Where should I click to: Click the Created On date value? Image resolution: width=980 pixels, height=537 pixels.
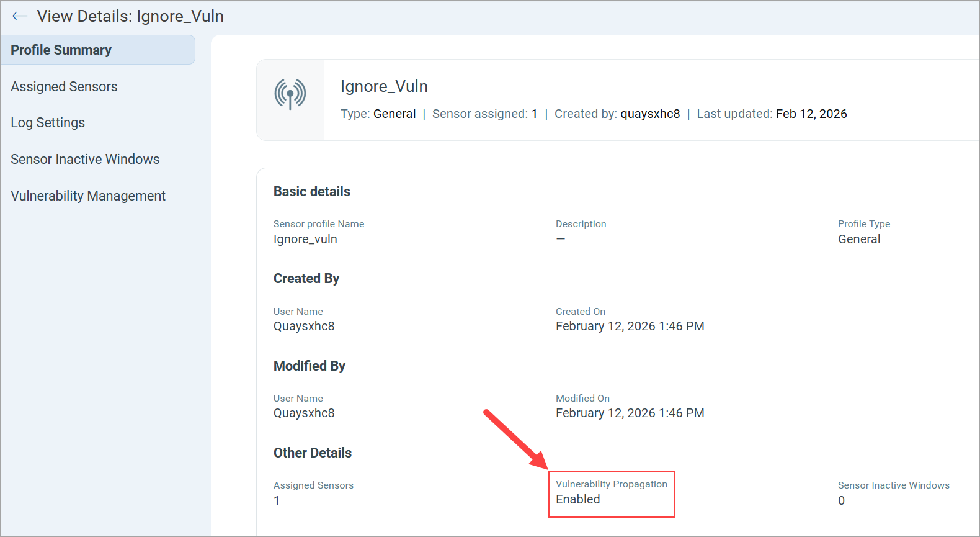tap(630, 326)
